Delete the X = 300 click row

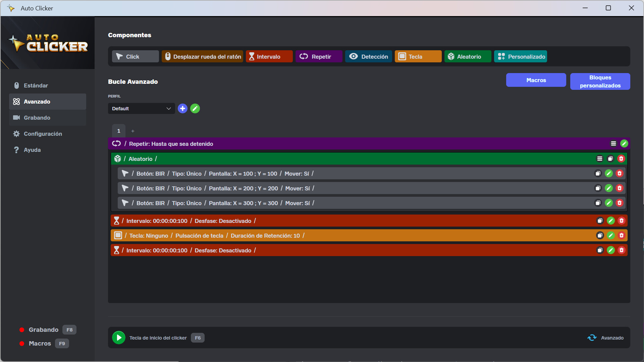(x=620, y=203)
